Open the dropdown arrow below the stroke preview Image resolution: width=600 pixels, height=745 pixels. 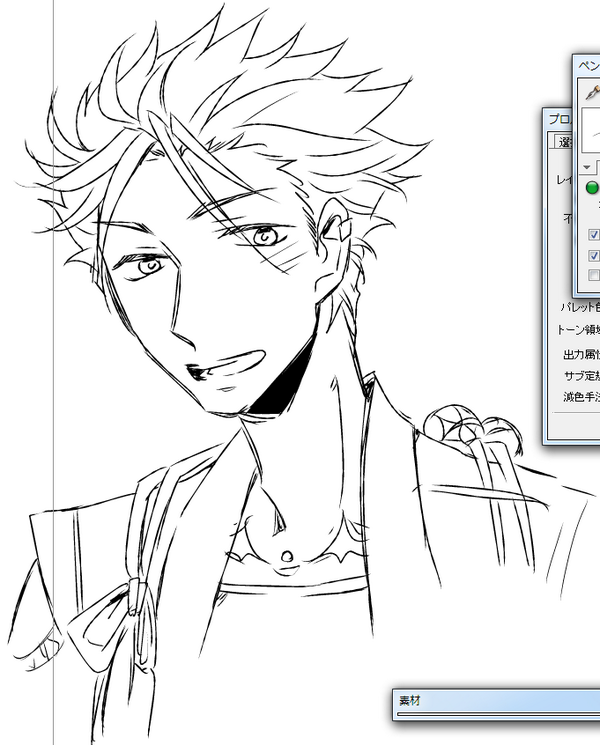click(x=587, y=167)
